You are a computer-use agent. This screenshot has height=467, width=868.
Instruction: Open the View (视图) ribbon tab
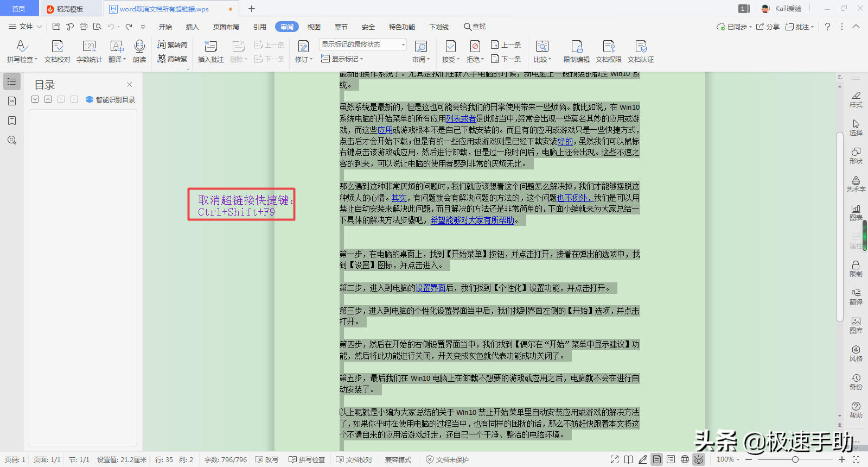(314, 27)
